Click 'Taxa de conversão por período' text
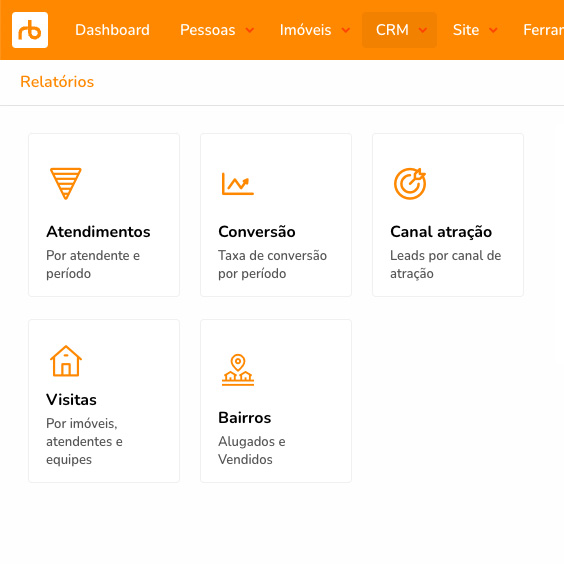The width and height of the screenshot is (564, 564). click(272, 264)
